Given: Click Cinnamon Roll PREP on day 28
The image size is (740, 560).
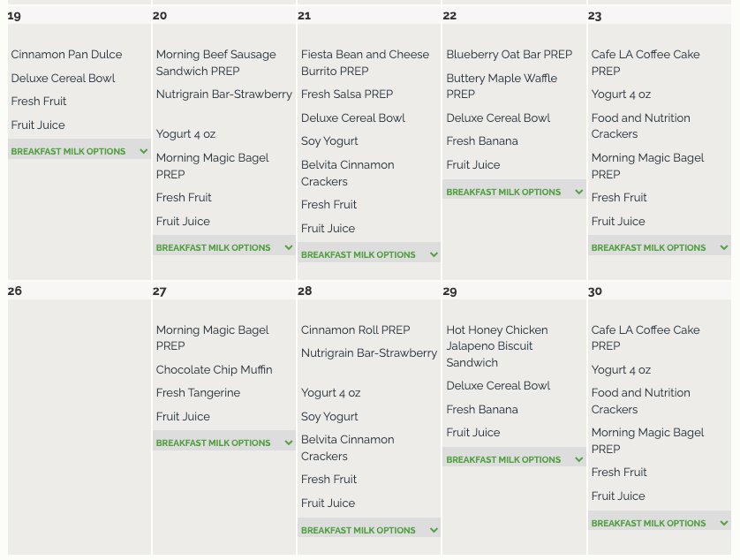Looking at the screenshot, I should click(355, 329).
